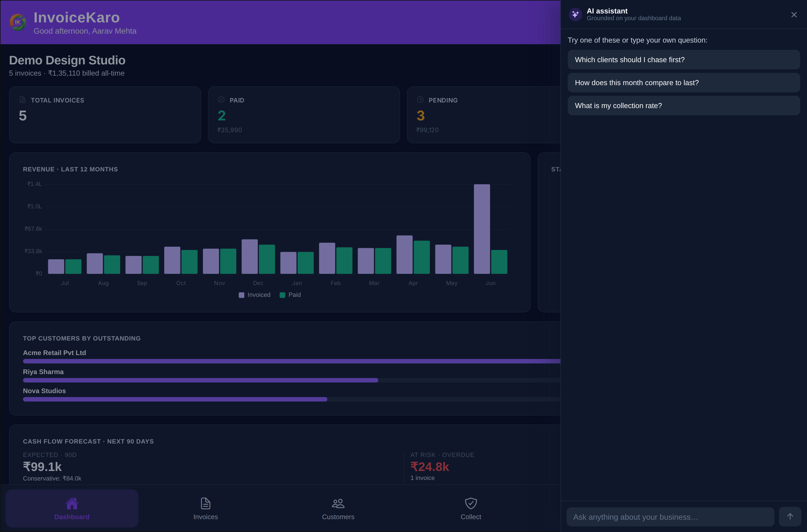Focus the 'Ask anything about your business' field
The width and height of the screenshot is (807, 532).
670,517
